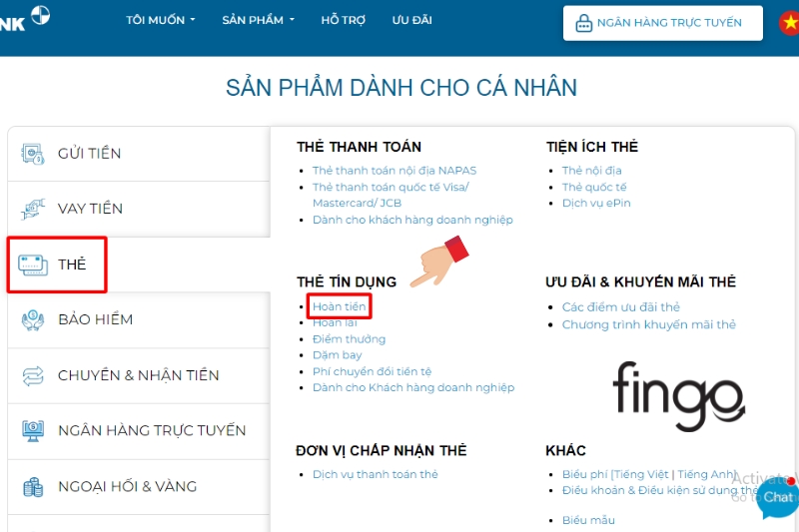Click the monitor icon beside NGÂN HÀNG TRỰC TUYẾN
The width and height of the screenshot is (799, 532).
(33, 431)
